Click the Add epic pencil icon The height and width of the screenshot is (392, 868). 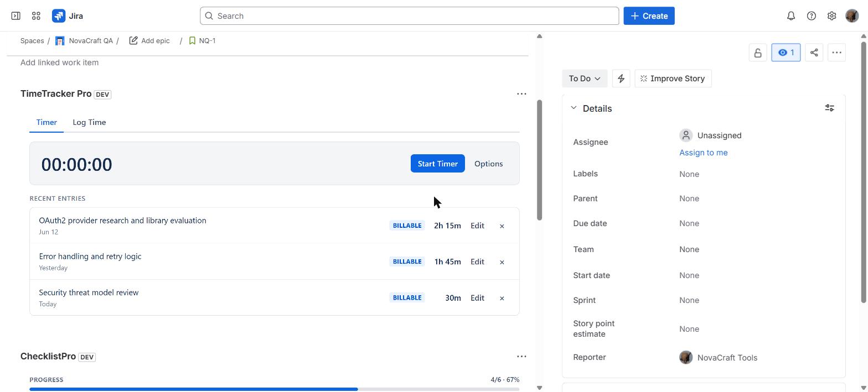133,40
